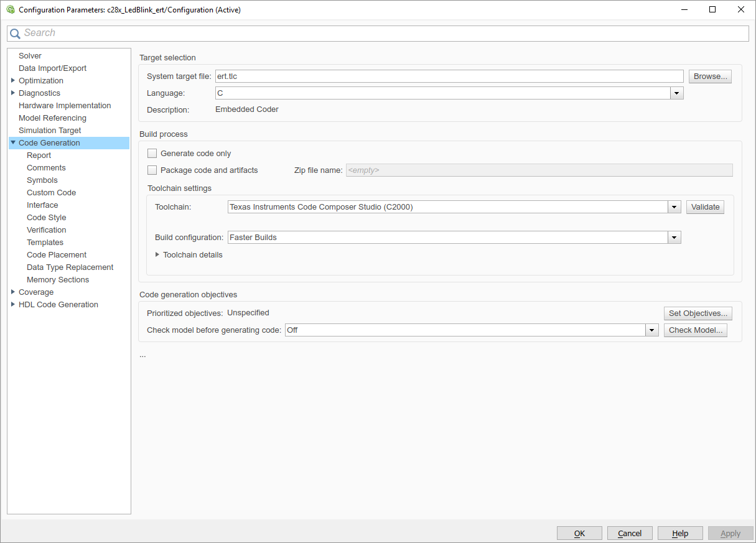Viewport: 756px width, 543px height.
Task: Maximize the Configuration Parameters window
Action: coord(712,9)
